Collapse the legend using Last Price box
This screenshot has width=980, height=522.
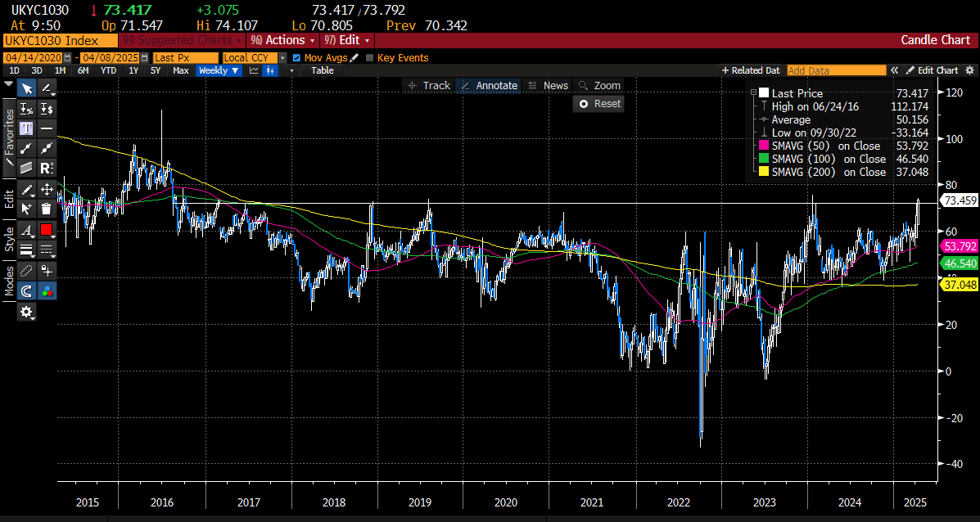pyautogui.click(x=763, y=93)
